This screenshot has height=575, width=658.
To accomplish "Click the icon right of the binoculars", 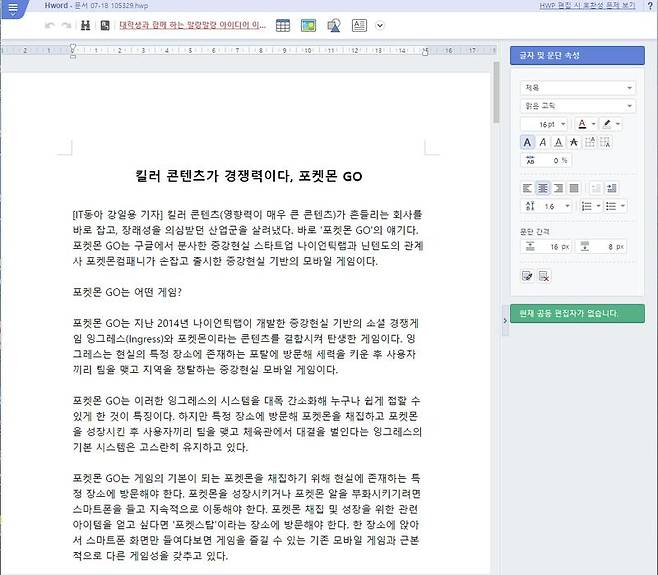I will pos(105,26).
